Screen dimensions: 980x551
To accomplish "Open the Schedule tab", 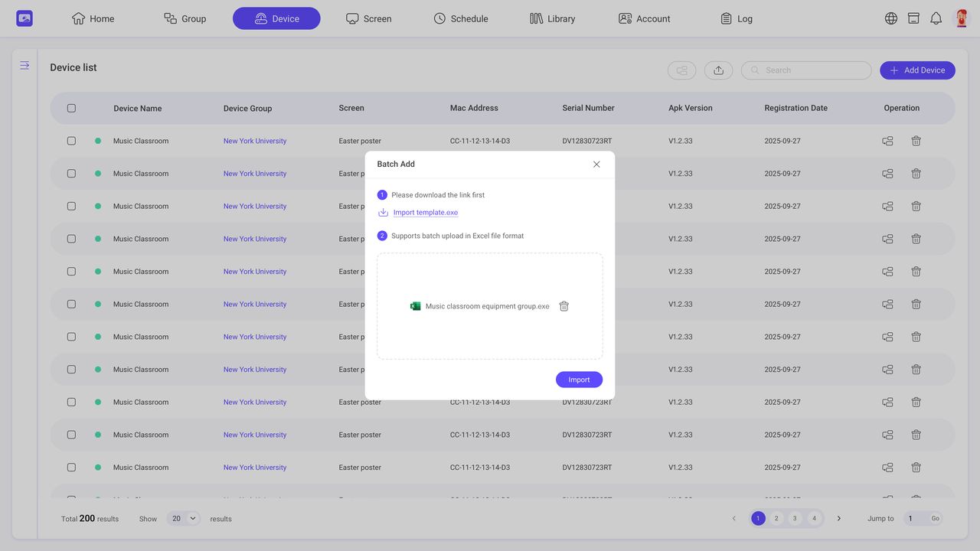I will click(460, 18).
